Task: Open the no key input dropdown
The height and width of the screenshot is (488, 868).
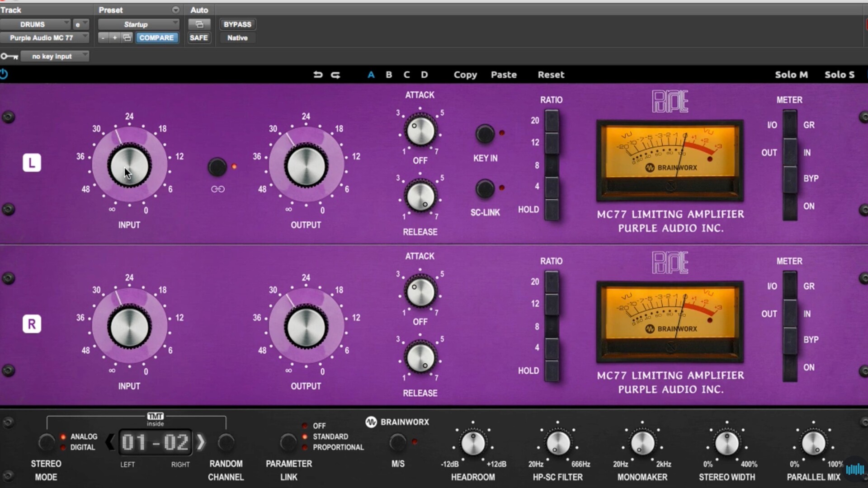Action: coord(55,56)
